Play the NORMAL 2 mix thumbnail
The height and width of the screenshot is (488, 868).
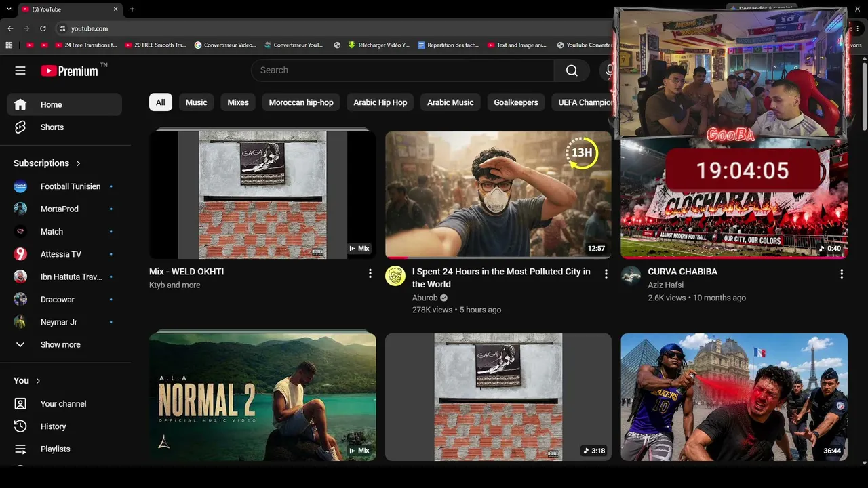262,397
